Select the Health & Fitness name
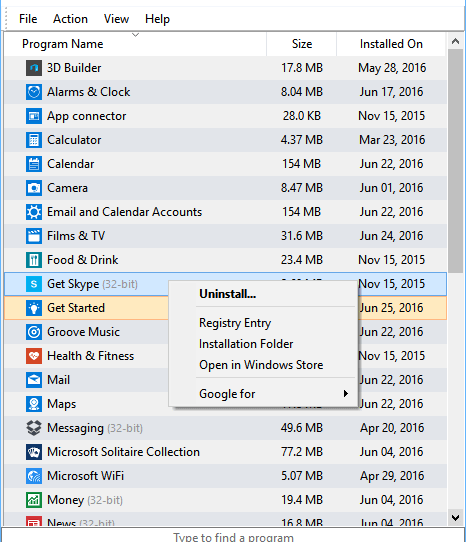 click(x=91, y=356)
